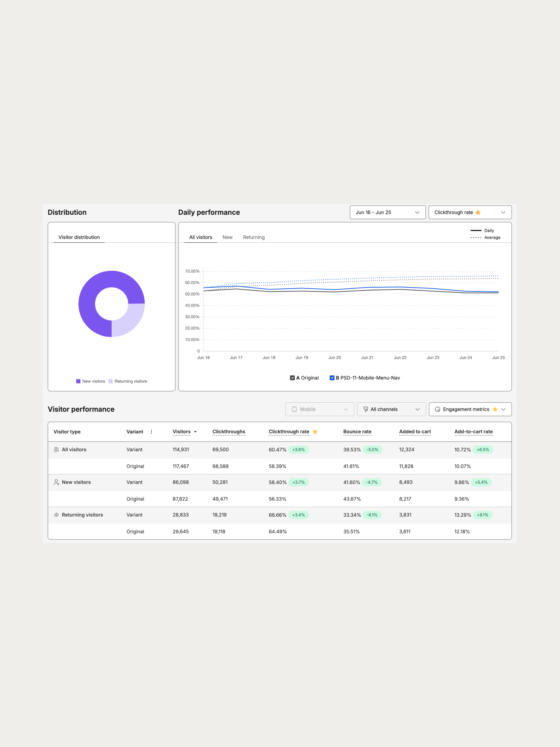This screenshot has width=560, height=747.
Task: Click the -4.7% bounce rate badge
Action: [372, 482]
